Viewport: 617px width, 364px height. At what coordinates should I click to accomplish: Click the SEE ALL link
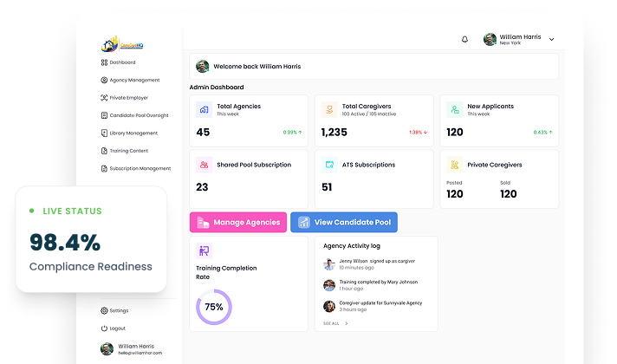coord(331,323)
